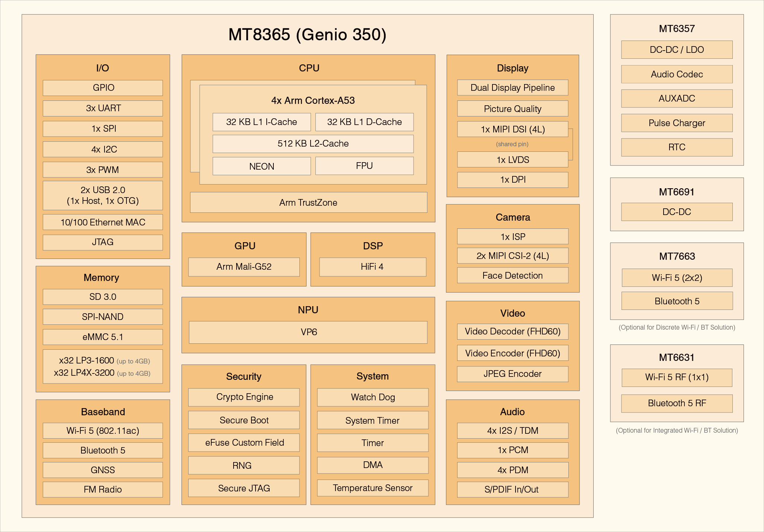
Task: Click the HiFi 4 DSP block
Action: click(372, 267)
